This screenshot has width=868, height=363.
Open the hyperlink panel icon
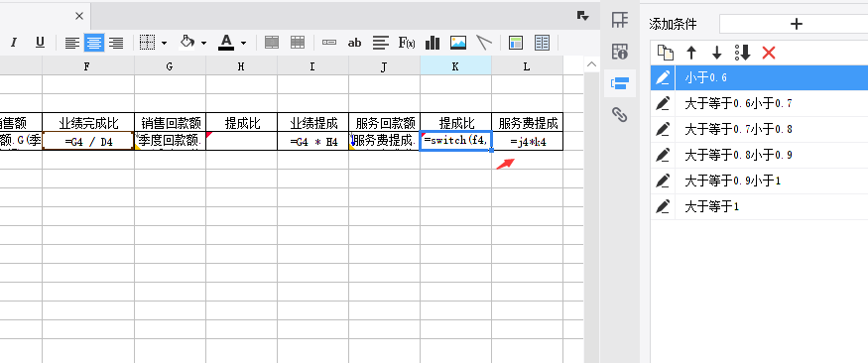point(620,114)
